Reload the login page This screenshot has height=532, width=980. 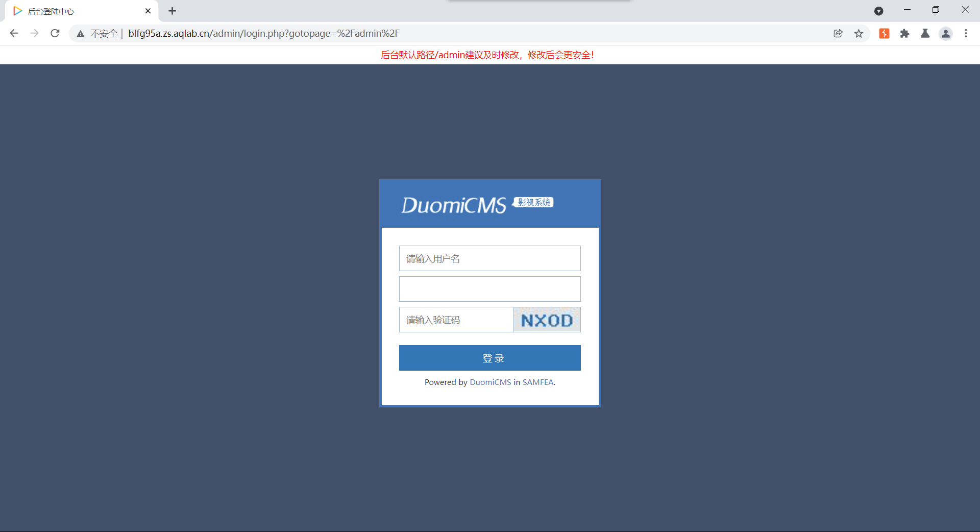click(x=55, y=33)
